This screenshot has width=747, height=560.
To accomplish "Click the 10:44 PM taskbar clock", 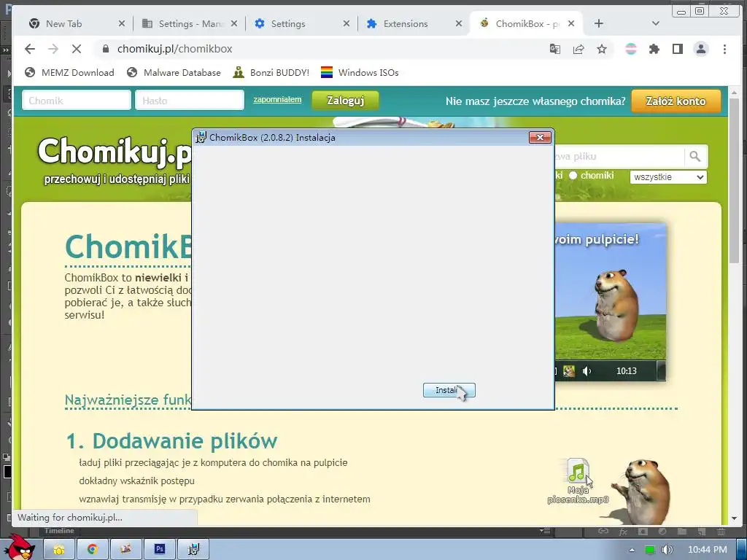I will coord(708,550).
